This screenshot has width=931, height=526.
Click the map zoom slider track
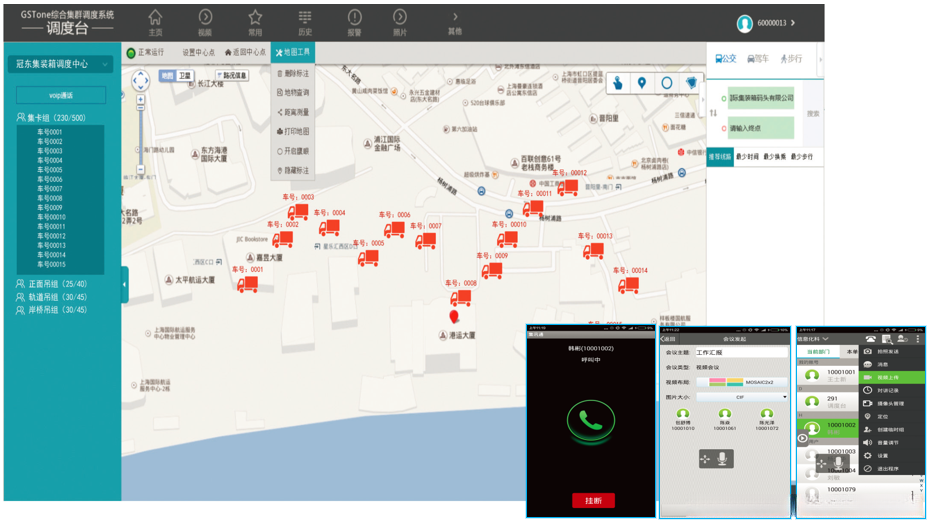141,137
